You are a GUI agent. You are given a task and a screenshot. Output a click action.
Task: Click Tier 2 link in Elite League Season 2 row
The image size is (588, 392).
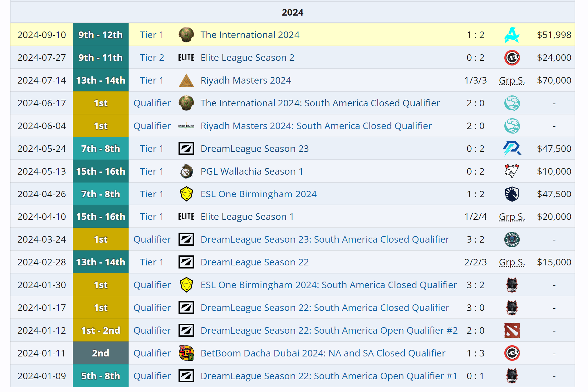(x=152, y=58)
